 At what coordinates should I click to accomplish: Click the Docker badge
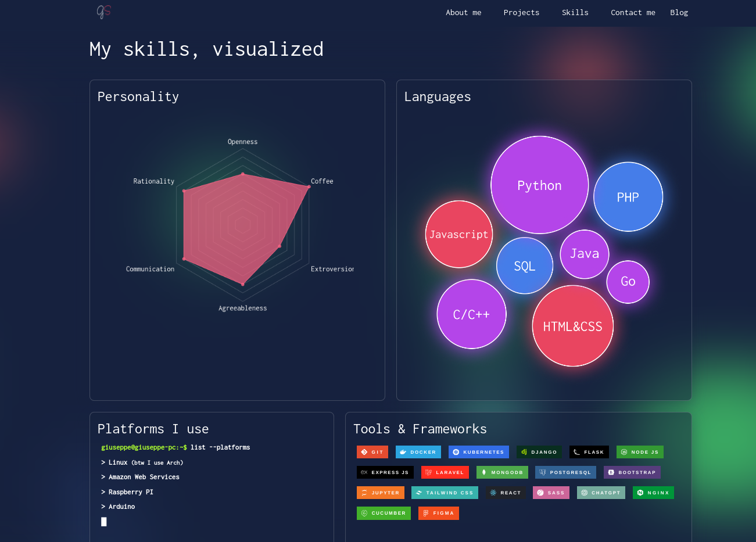418,452
